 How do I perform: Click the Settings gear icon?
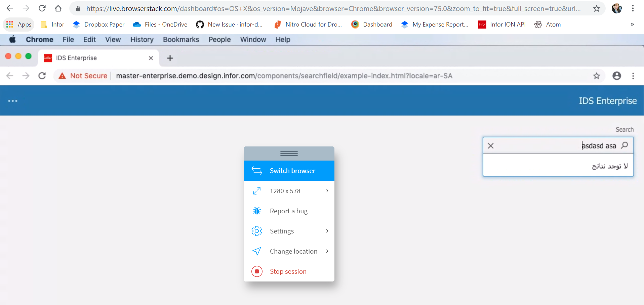coord(257,231)
